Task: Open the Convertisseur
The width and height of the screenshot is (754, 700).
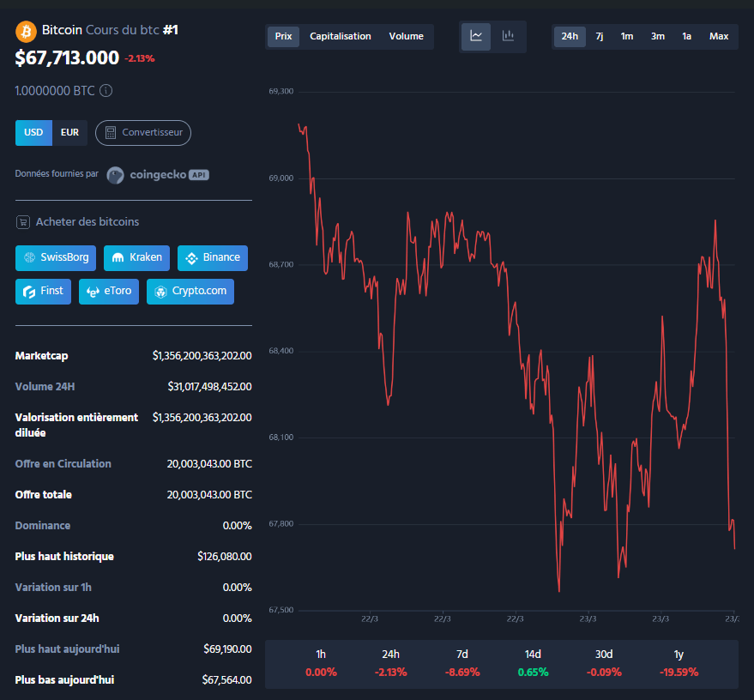Action: click(x=142, y=132)
